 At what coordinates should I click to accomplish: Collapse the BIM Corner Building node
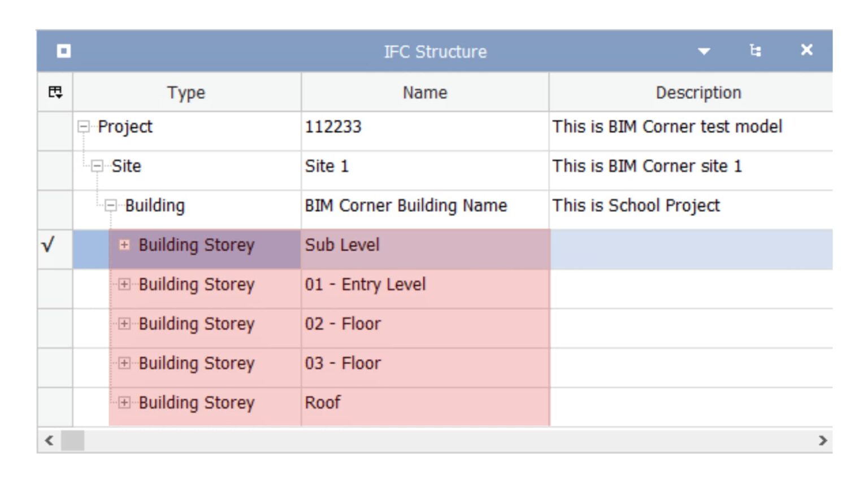point(111,206)
